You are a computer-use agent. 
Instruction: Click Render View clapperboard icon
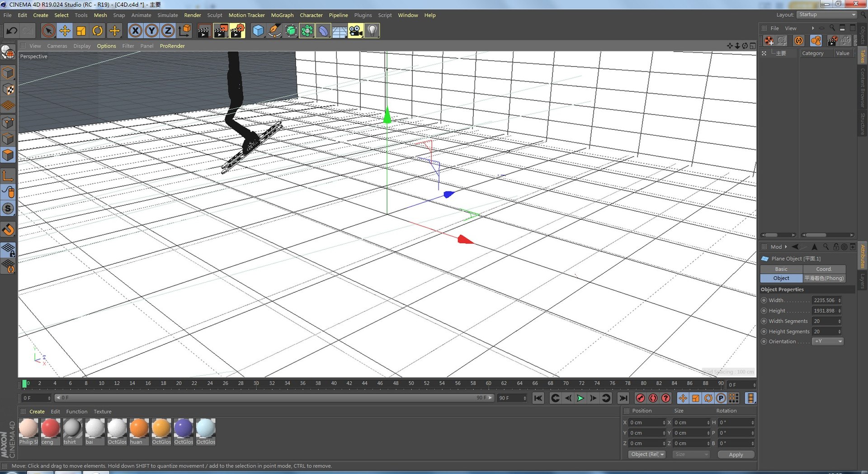204,31
